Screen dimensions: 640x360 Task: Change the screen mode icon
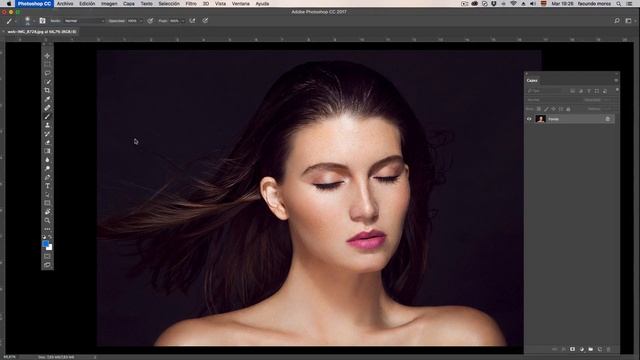point(47,265)
